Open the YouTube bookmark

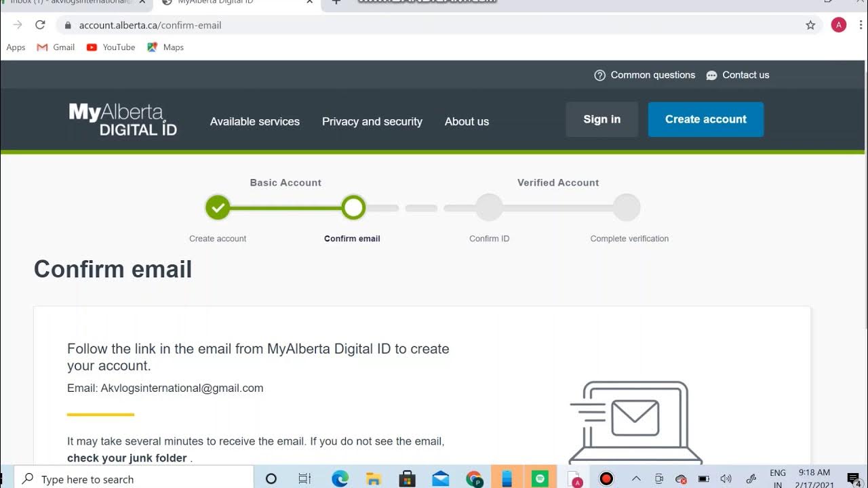[111, 47]
